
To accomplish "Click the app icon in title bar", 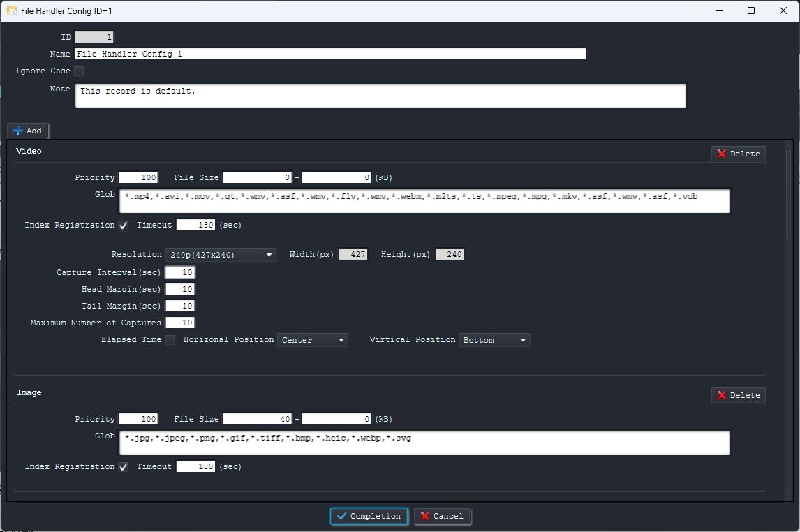I will [x=12, y=10].
